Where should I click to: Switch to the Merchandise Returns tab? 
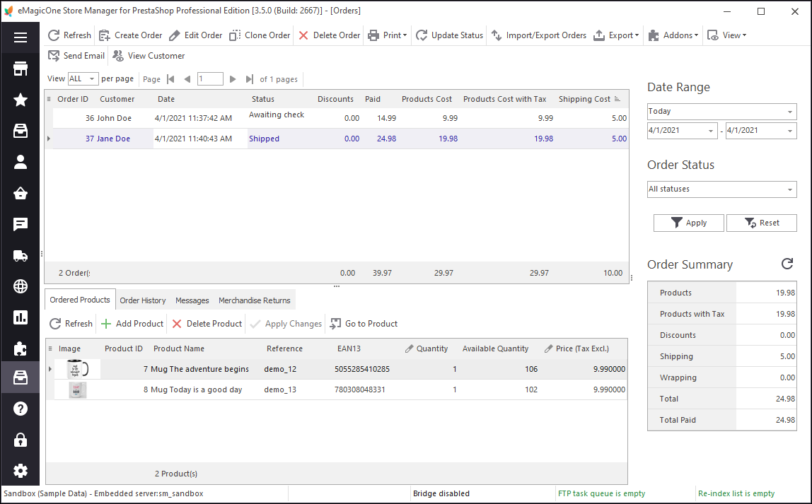[254, 300]
